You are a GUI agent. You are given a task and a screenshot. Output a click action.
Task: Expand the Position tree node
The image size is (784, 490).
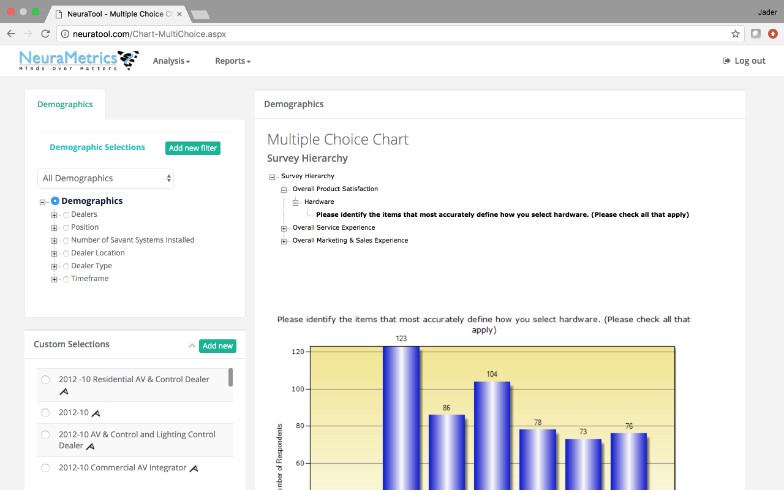54,228
